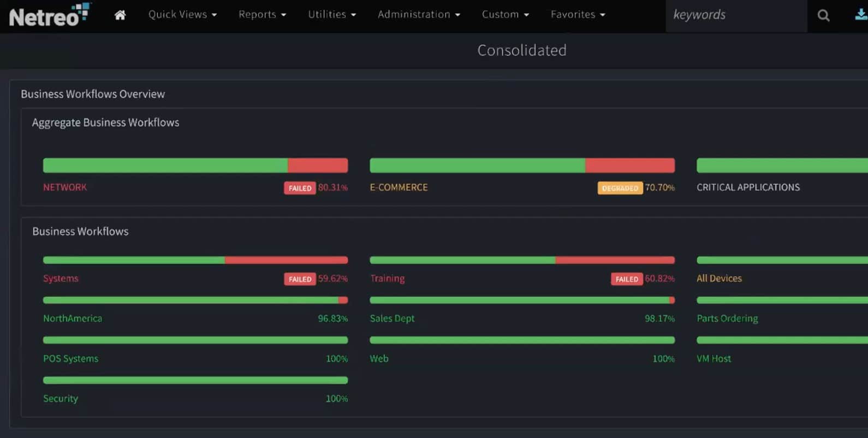The width and height of the screenshot is (868, 438).
Task: Open the Reports dropdown menu
Action: pos(262,15)
